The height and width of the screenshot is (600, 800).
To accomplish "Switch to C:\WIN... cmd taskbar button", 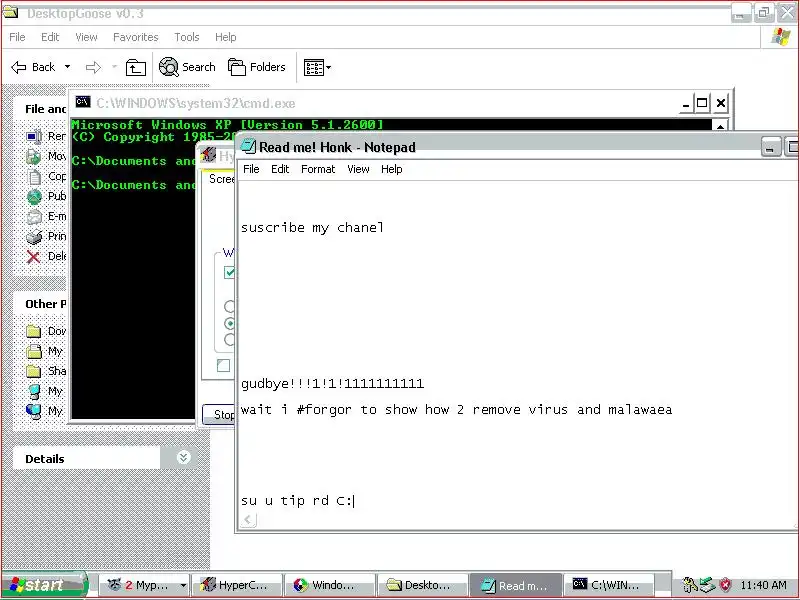I will tap(608, 585).
